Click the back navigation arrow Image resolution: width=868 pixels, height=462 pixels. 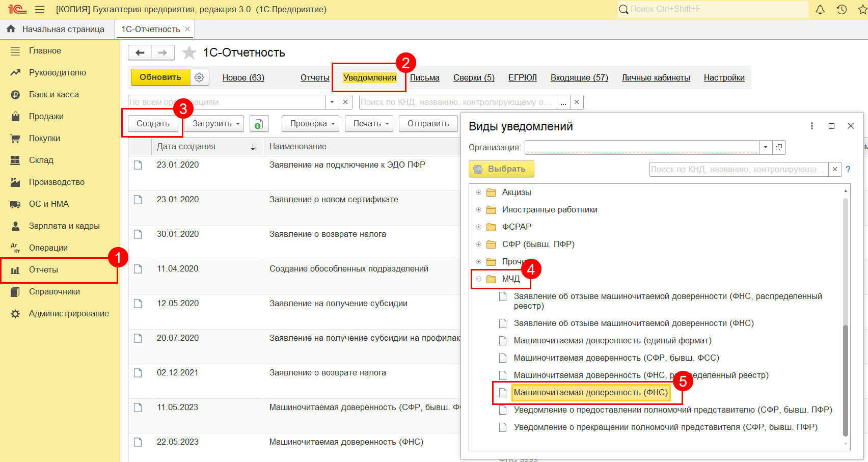point(140,52)
